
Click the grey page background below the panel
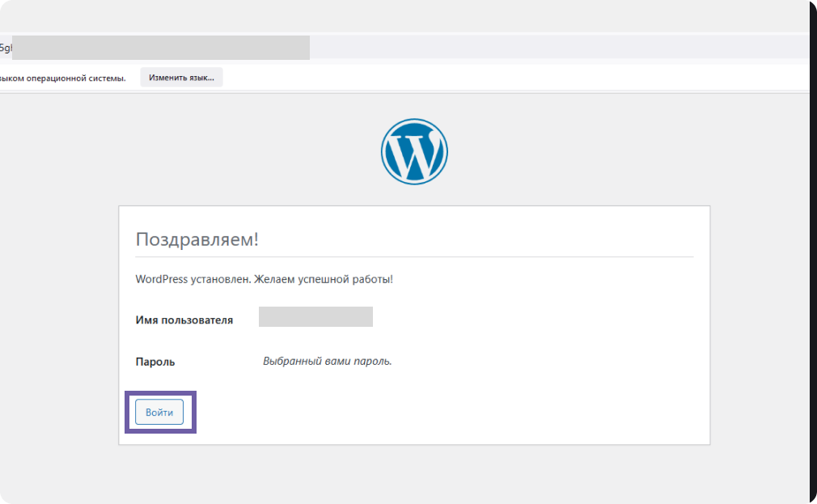coord(414,473)
